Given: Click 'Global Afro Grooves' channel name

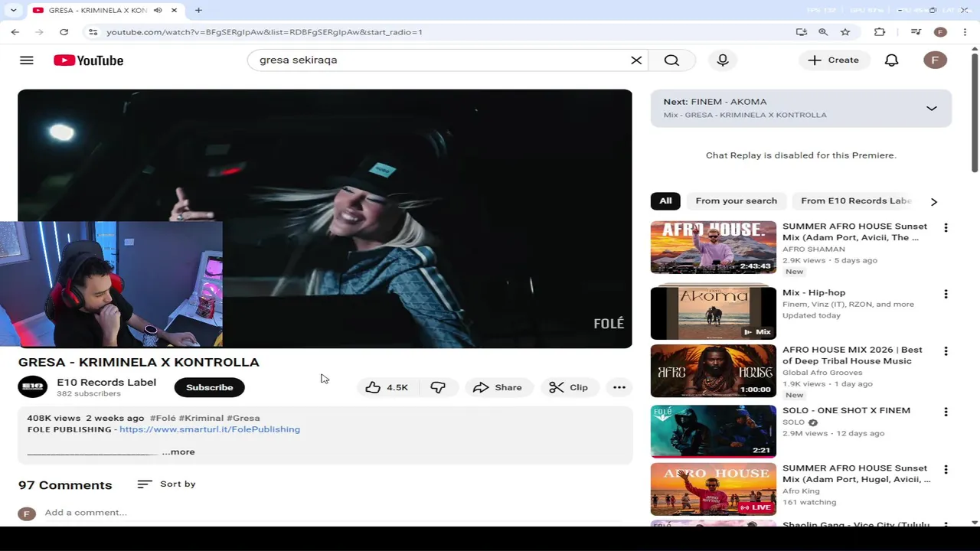Looking at the screenshot, I should 823,373.
